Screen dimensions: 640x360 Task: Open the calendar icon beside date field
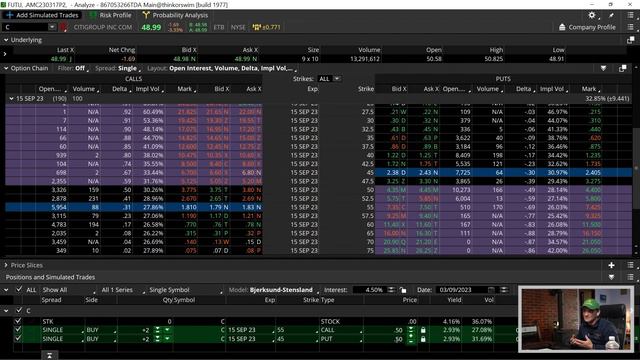tap(491, 290)
